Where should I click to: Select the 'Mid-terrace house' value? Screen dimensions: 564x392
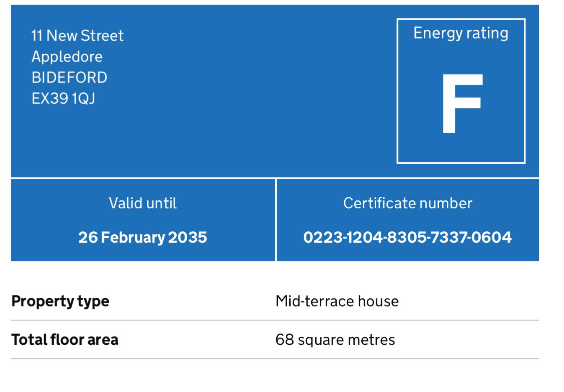click(337, 301)
